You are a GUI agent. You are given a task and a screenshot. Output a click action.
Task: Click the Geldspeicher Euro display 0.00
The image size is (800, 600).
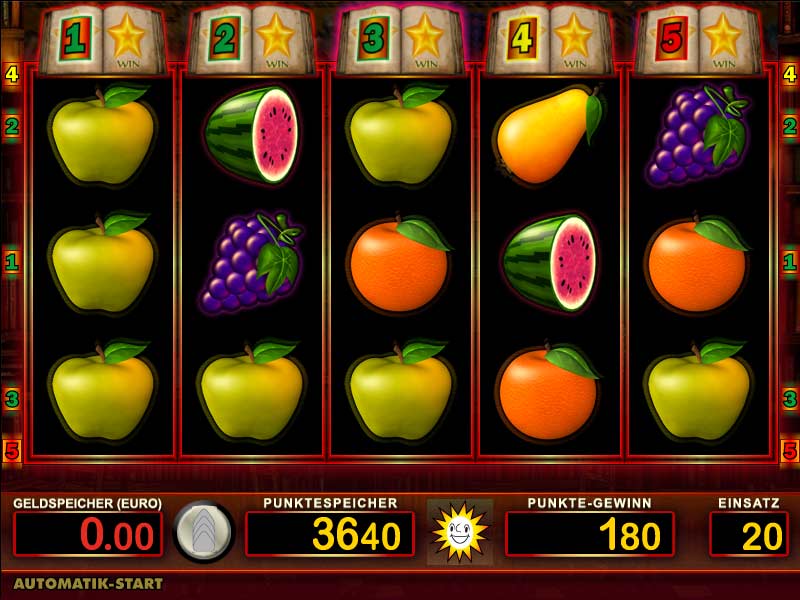88,534
